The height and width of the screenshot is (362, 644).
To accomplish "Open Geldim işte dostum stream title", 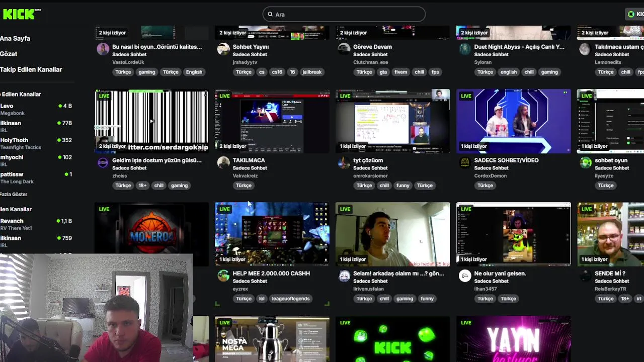I will pyautogui.click(x=157, y=160).
